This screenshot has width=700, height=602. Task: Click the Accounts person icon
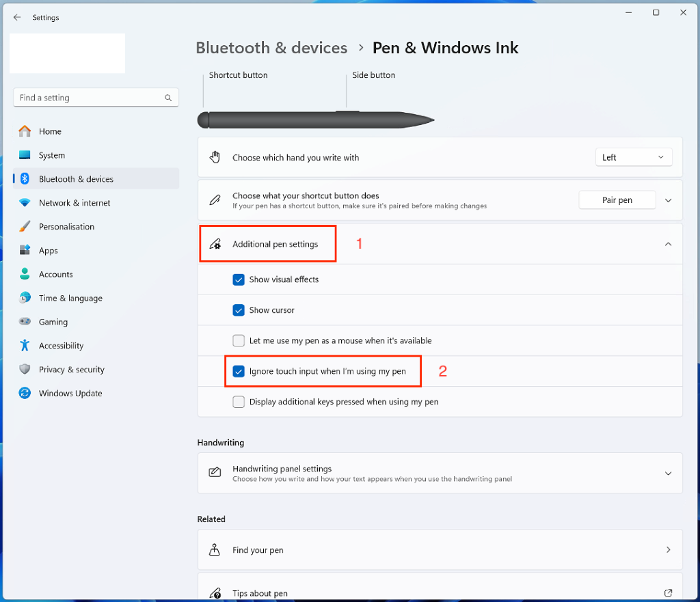tap(25, 273)
